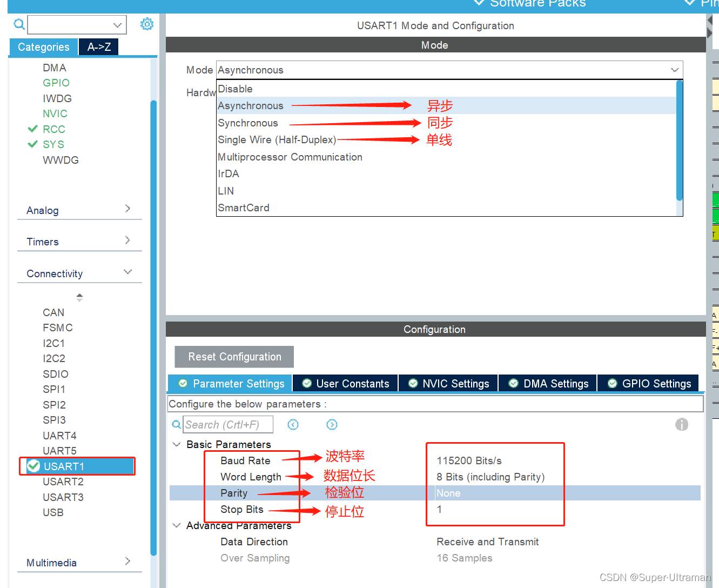Switch to the A->Z tab
Image resolution: width=719 pixels, height=588 pixels.
tap(99, 47)
